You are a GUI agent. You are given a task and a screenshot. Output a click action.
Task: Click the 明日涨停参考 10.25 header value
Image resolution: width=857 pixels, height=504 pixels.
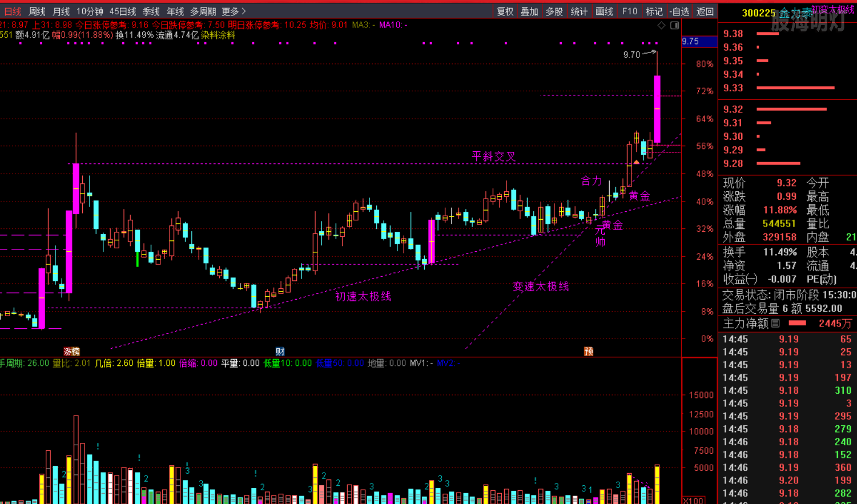267,25
